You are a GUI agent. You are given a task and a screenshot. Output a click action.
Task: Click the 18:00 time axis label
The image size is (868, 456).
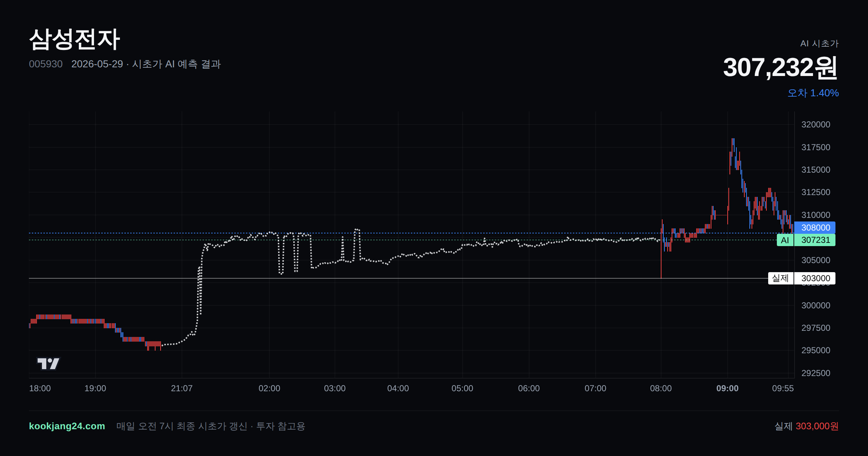tap(40, 388)
